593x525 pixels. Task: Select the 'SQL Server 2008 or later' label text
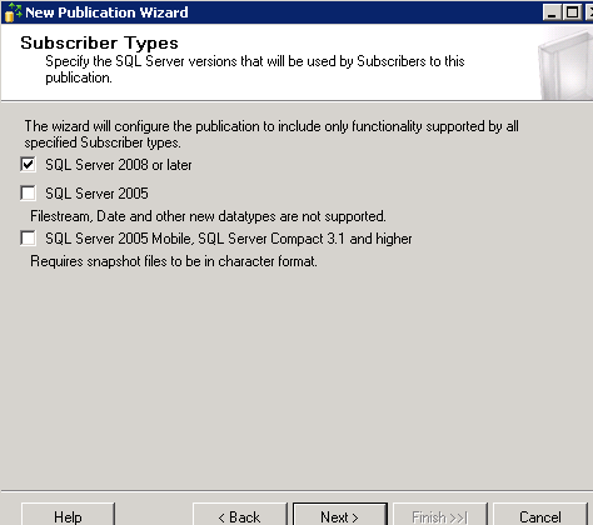click(118, 165)
